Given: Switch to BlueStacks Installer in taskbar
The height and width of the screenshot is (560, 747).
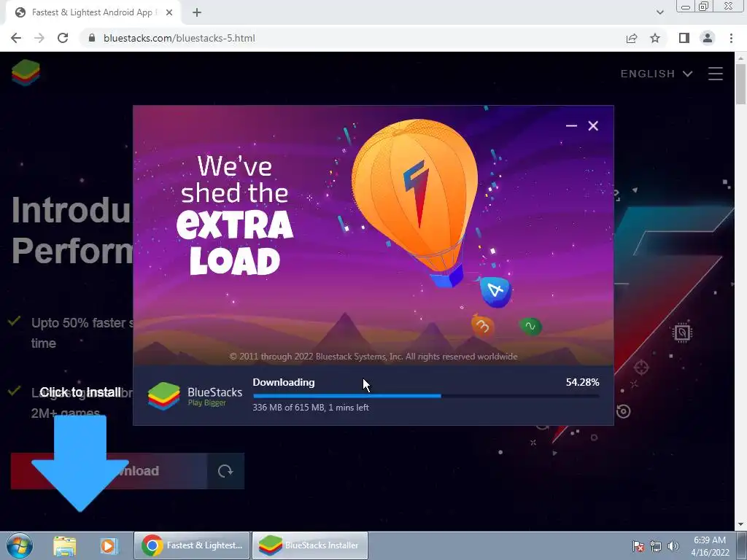Looking at the screenshot, I should (x=309, y=545).
